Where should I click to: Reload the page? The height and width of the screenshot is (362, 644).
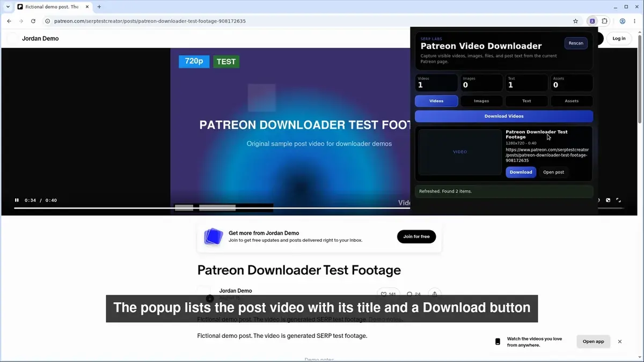coord(33,21)
